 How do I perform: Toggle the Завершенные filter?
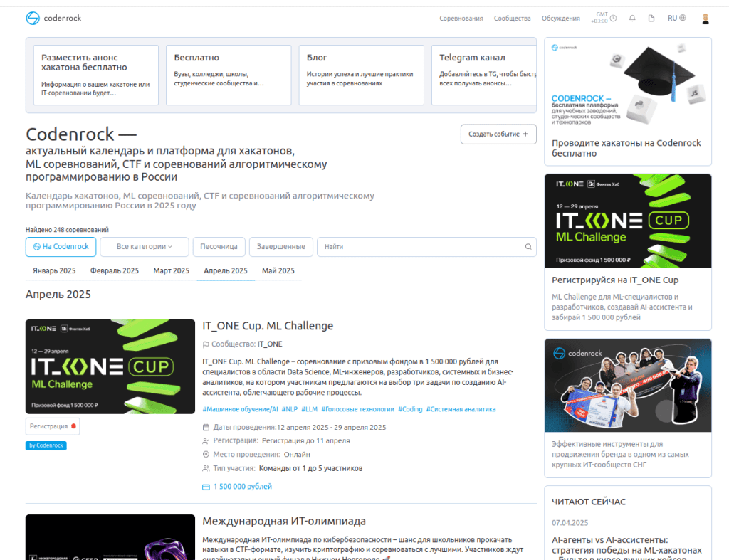(281, 247)
